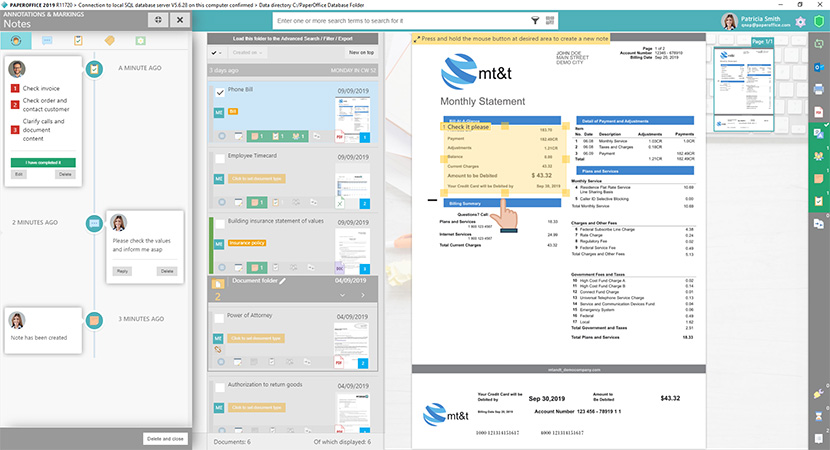This screenshot has height=450, width=830.
Task: Select the page 1/1 thumbnail preview
Action: click(x=743, y=88)
